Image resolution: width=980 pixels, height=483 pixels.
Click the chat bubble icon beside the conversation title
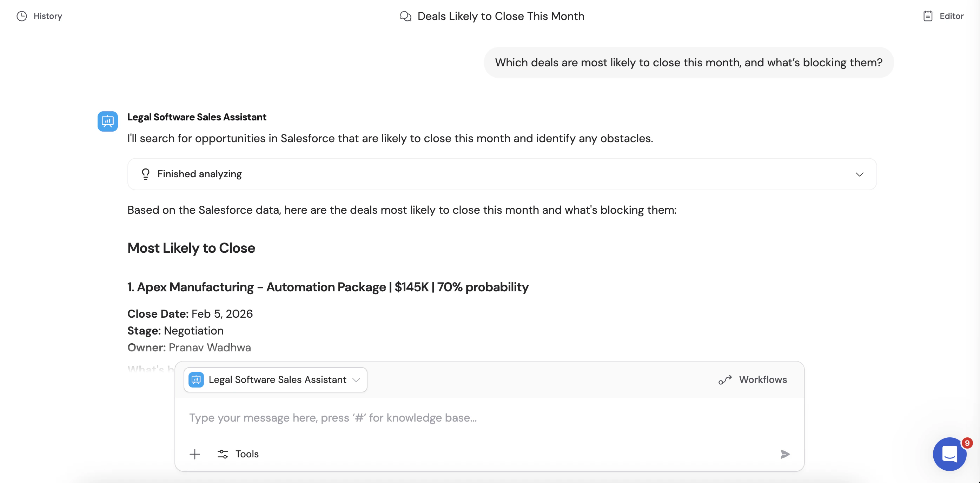click(x=405, y=16)
